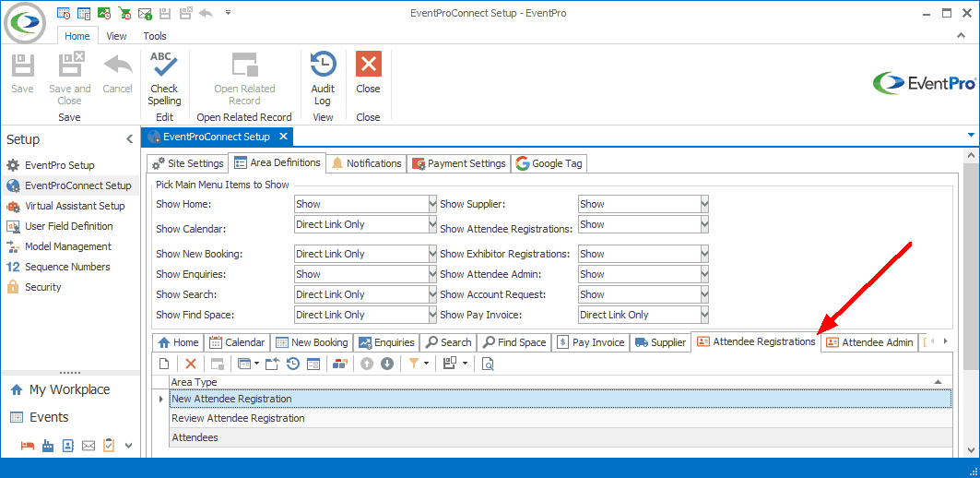Open the Show Enquiries dropdown

coord(431,274)
